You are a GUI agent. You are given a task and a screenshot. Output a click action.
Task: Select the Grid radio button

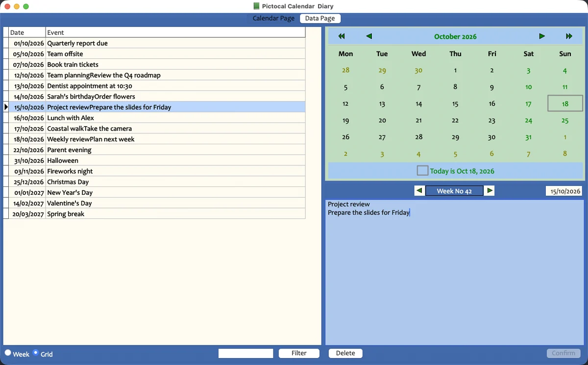coord(36,353)
